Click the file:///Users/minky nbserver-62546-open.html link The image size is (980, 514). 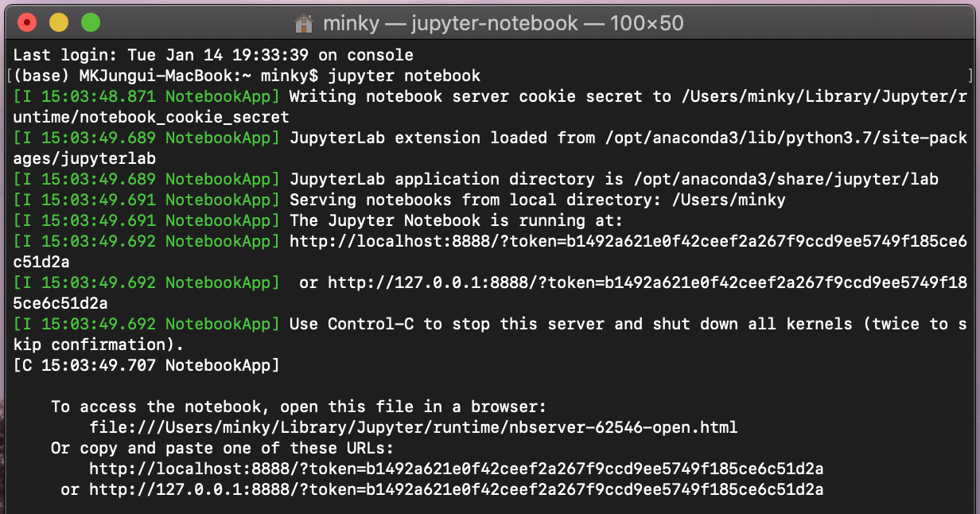point(414,427)
